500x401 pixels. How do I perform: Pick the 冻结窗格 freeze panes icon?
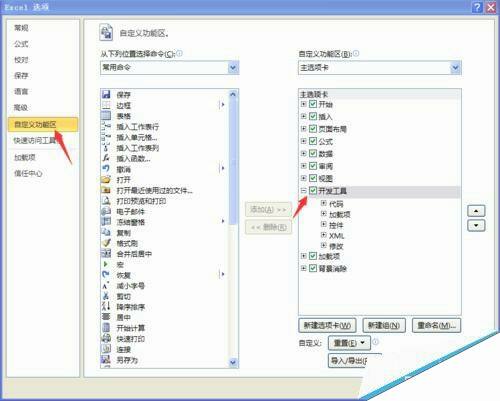tap(106, 222)
